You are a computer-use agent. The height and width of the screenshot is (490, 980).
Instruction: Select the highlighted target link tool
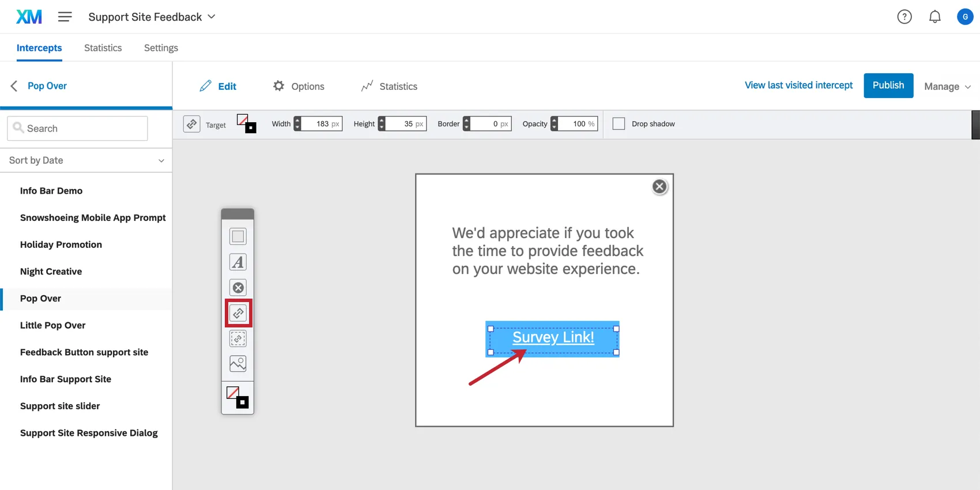(238, 313)
